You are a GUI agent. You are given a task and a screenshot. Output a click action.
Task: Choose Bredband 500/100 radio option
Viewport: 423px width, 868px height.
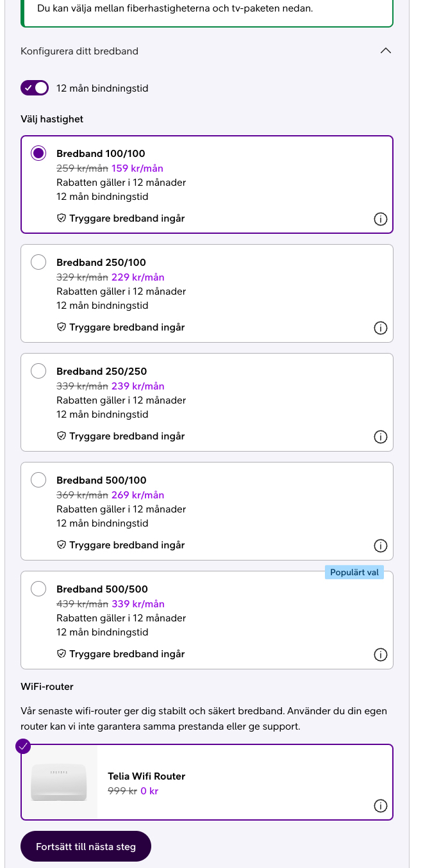(38, 480)
